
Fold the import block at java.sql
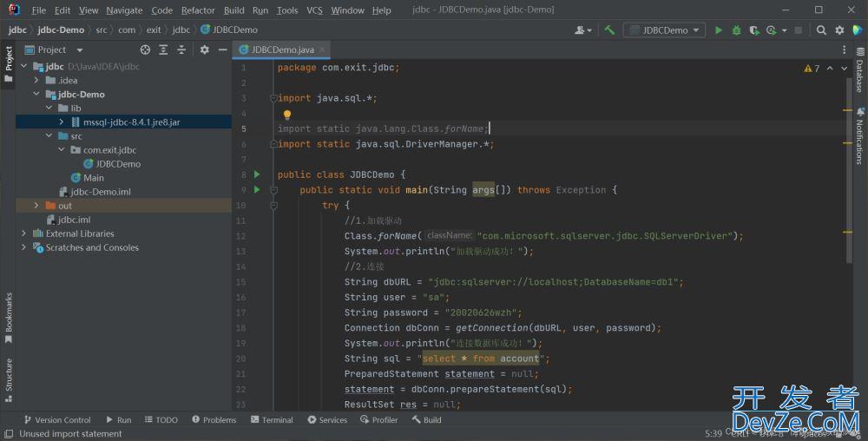pos(273,98)
